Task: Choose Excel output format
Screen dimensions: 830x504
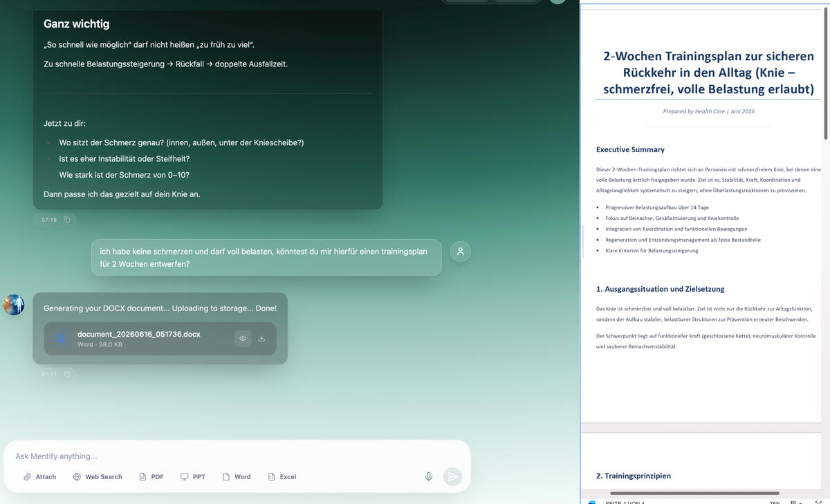Action: point(282,477)
